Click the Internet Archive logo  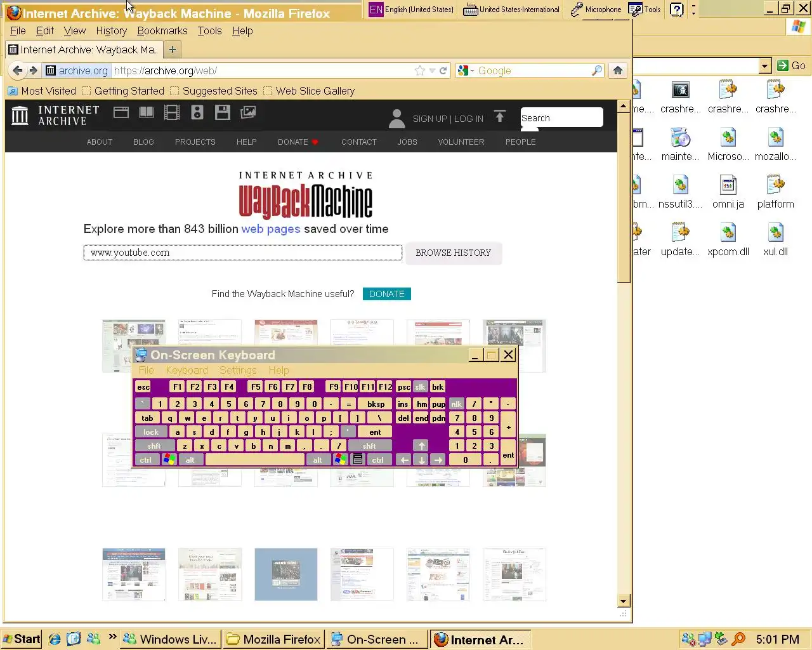tap(56, 116)
